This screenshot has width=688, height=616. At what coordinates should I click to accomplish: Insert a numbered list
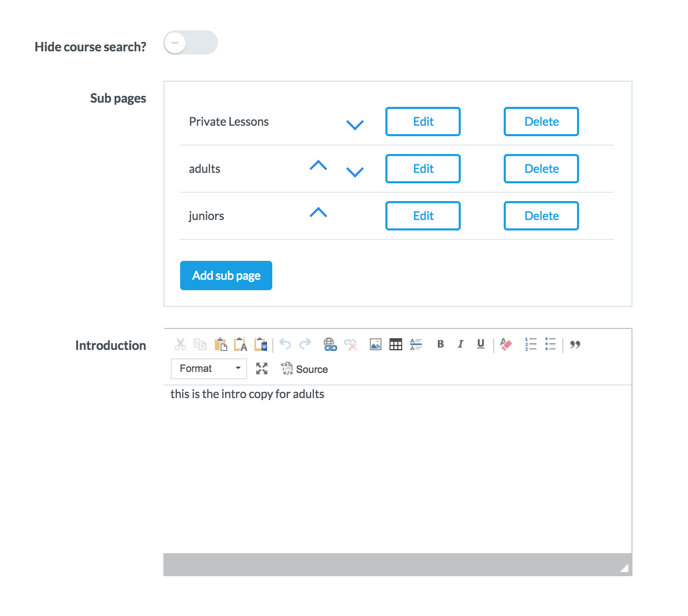pos(530,344)
